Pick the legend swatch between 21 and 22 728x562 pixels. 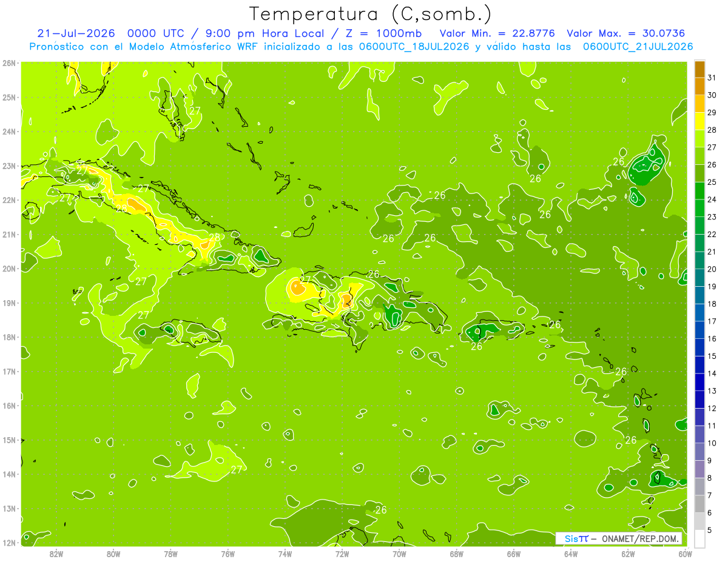700,244
